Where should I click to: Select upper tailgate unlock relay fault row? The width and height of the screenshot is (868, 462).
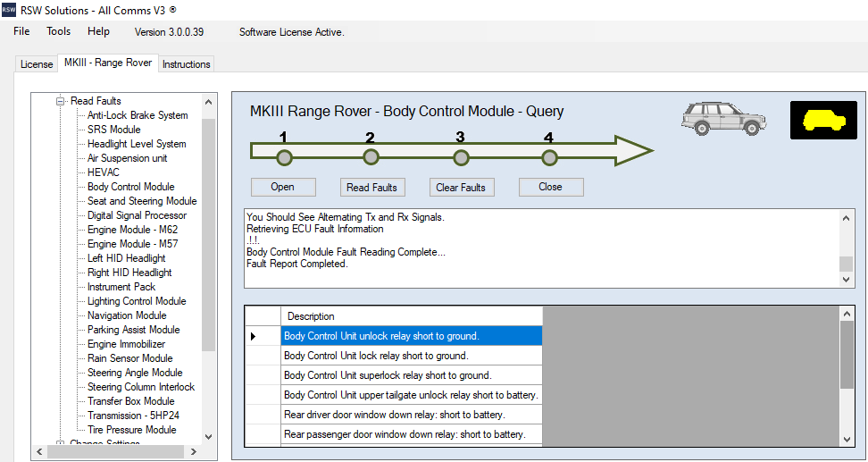(x=412, y=395)
